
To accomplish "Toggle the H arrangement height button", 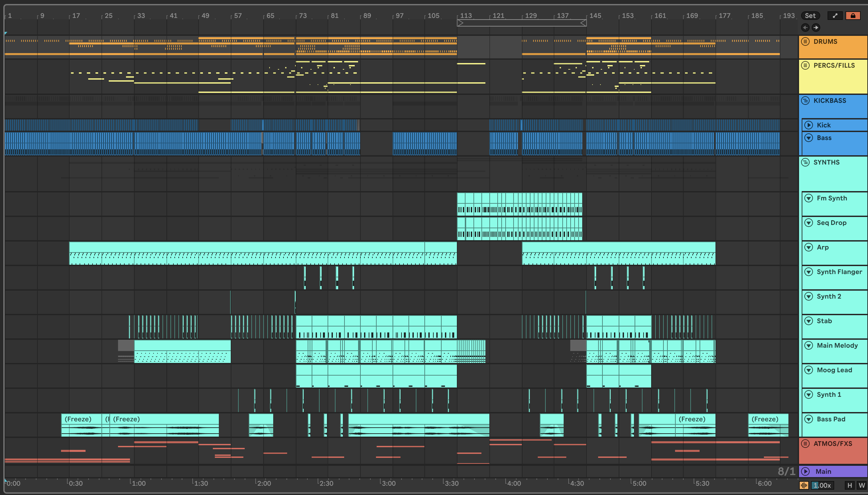I will (849, 485).
